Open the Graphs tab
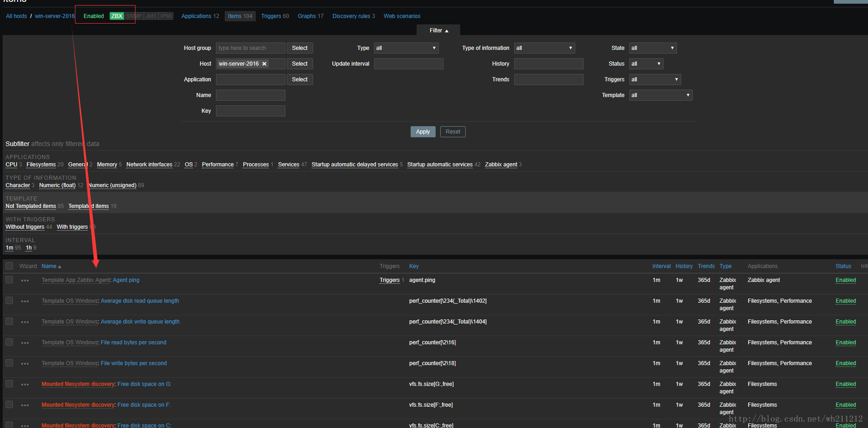 coord(307,16)
